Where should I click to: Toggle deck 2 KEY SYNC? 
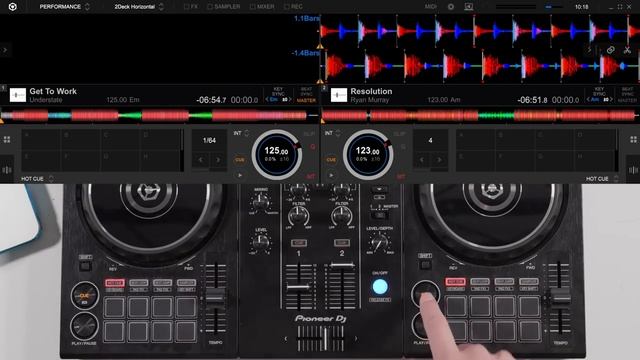click(599, 91)
